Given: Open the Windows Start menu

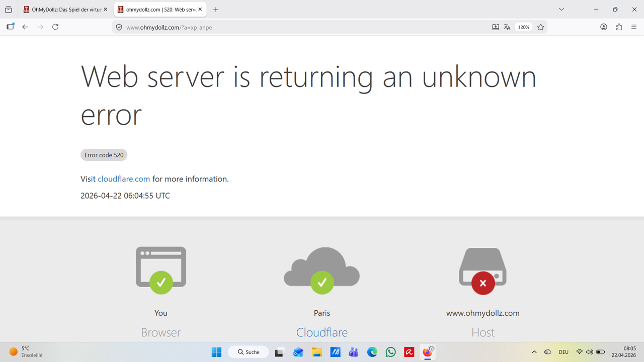Looking at the screenshot, I should (x=216, y=352).
